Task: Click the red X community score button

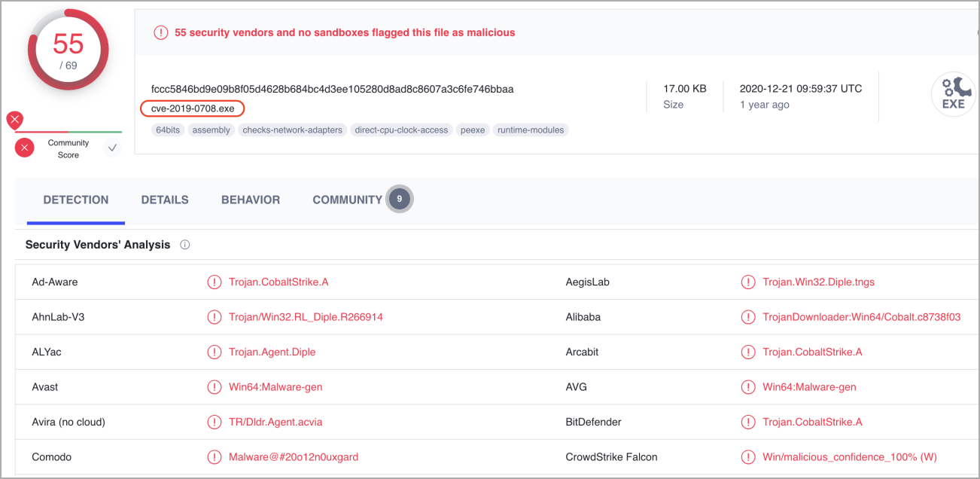Action: click(x=25, y=148)
